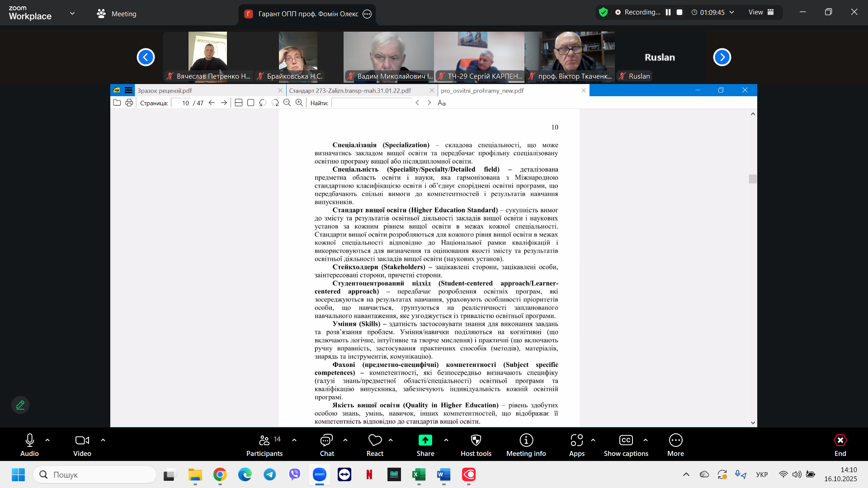The width and height of the screenshot is (868, 488).
Task: Click the print icon in PDF viewer
Action: pos(129,103)
